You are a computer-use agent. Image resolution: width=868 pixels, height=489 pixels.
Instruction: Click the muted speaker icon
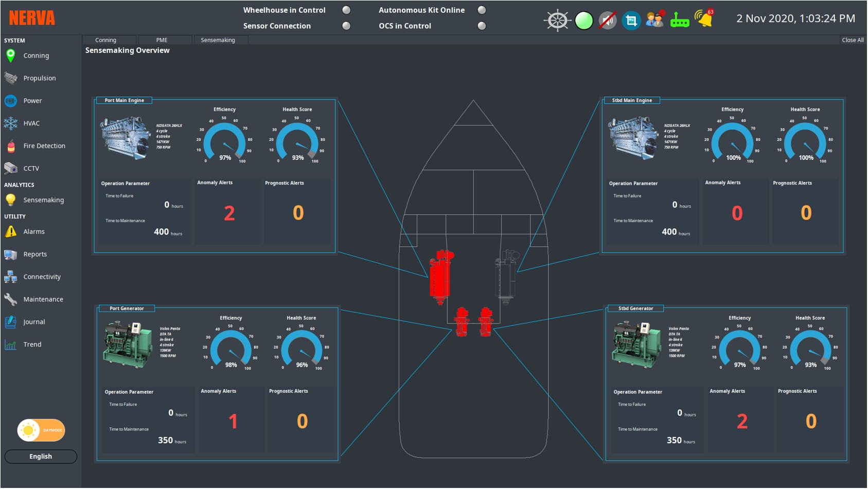pos(608,21)
